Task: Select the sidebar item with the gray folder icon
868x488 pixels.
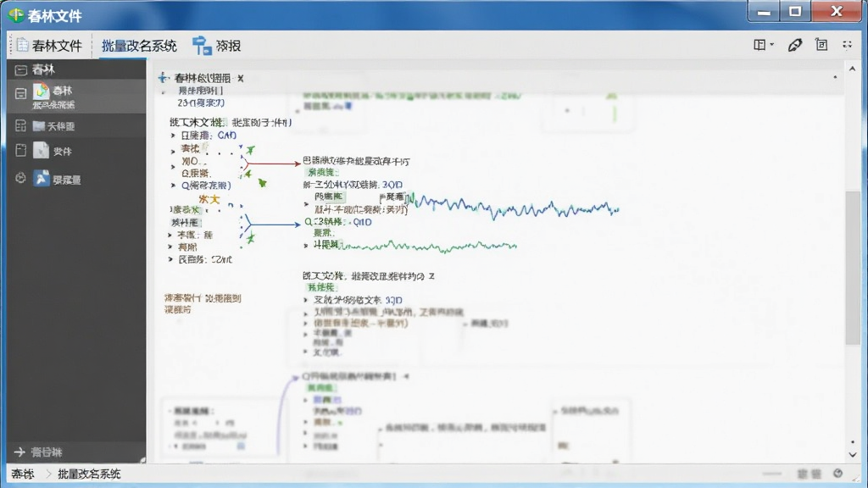Action: pyautogui.click(x=76, y=126)
